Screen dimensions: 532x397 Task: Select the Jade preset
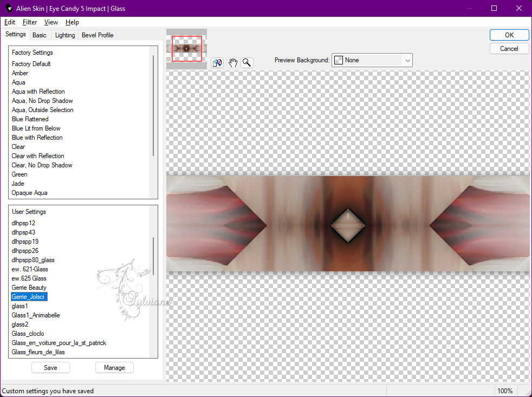pos(18,184)
